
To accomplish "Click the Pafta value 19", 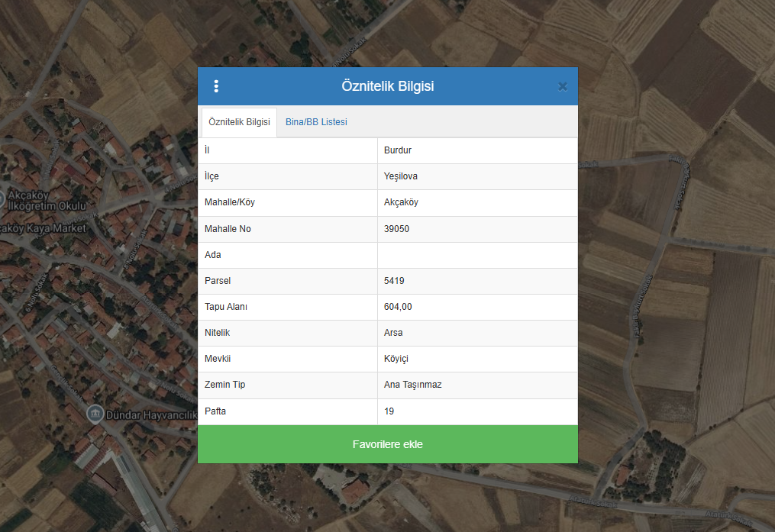I will 389,411.
